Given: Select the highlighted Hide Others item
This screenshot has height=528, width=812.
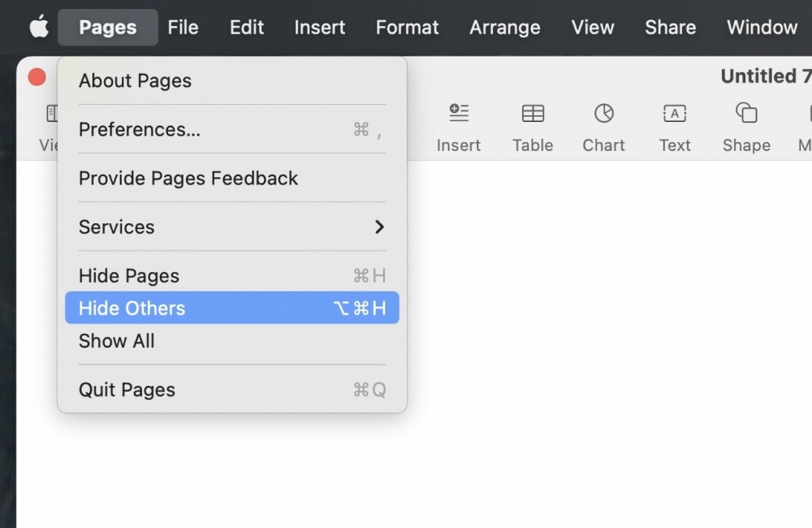Looking at the screenshot, I should pos(231,308).
